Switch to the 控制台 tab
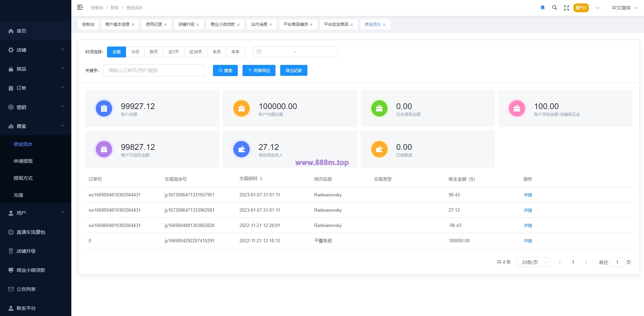The width and height of the screenshot is (644, 316). [88, 24]
